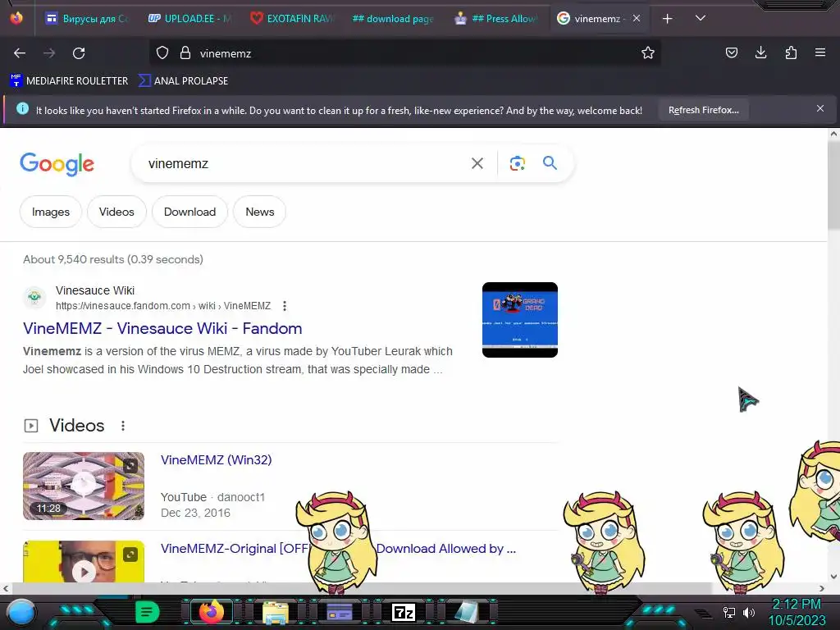Open the volume speaker tray icon
The height and width of the screenshot is (630, 840).
click(748, 612)
